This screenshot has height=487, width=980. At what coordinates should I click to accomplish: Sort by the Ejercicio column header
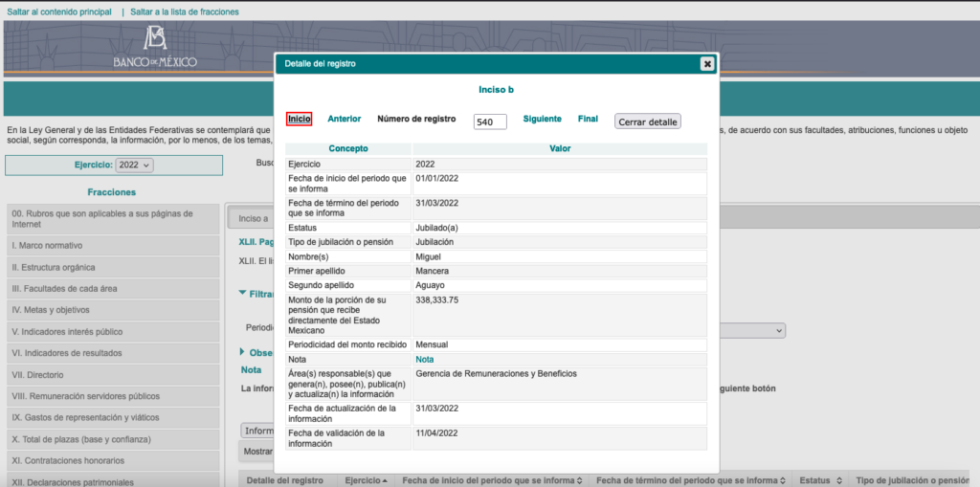[367, 480]
